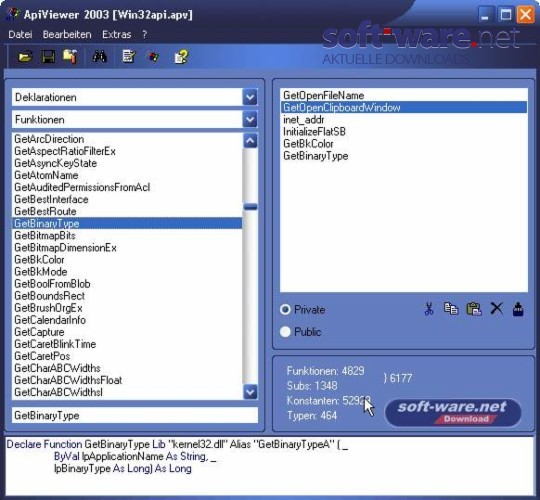This screenshot has height=500, width=540.
Task: Open the ? help menu
Action: tap(145, 34)
